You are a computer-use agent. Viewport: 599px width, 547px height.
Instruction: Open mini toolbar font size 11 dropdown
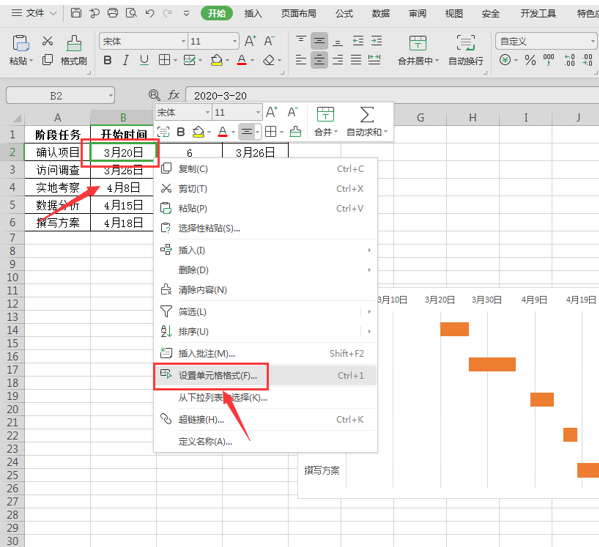click(258, 112)
